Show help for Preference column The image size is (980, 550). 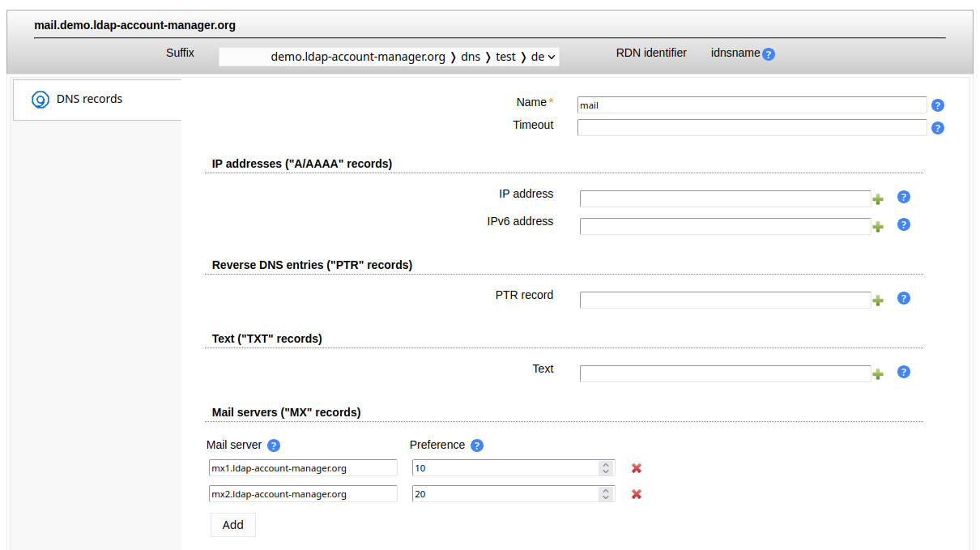pyautogui.click(x=477, y=446)
